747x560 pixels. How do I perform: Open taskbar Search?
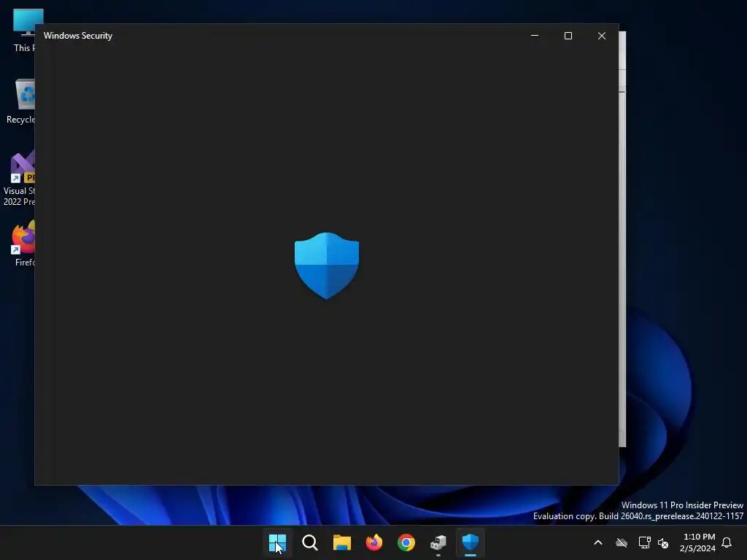pyautogui.click(x=309, y=542)
